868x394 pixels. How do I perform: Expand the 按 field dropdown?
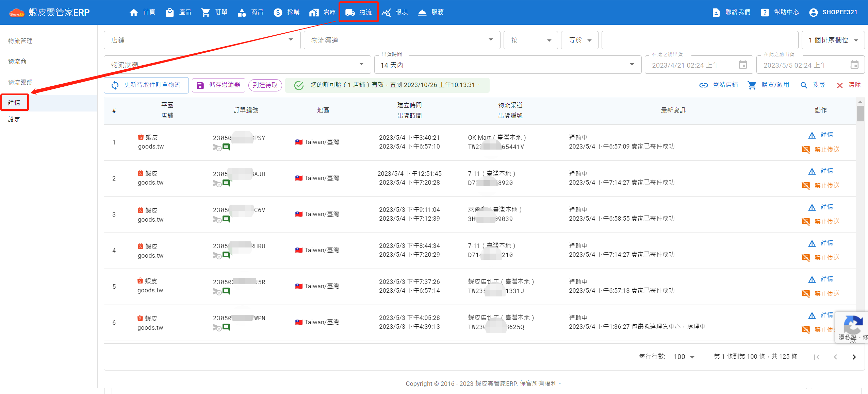pos(530,40)
